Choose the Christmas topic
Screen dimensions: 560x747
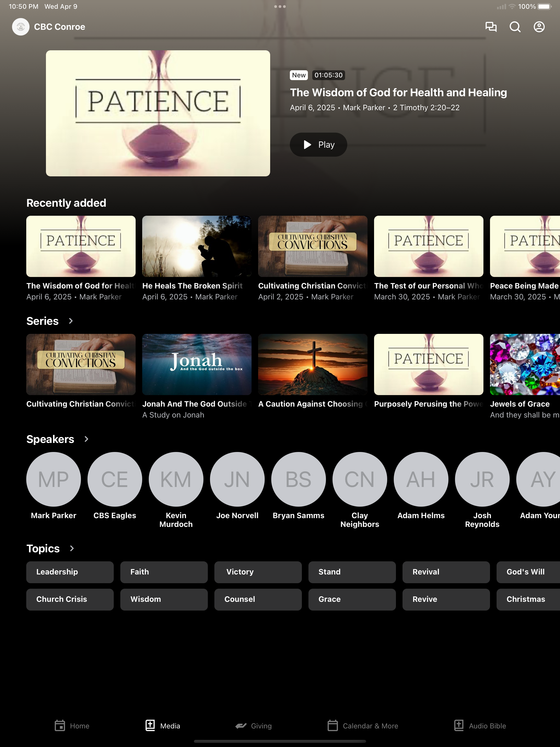[528, 599]
